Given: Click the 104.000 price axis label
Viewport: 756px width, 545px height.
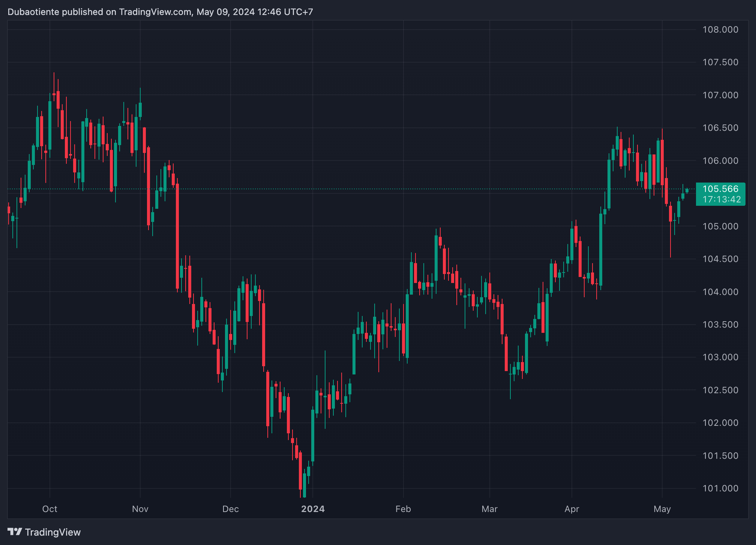Looking at the screenshot, I should tap(720, 292).
